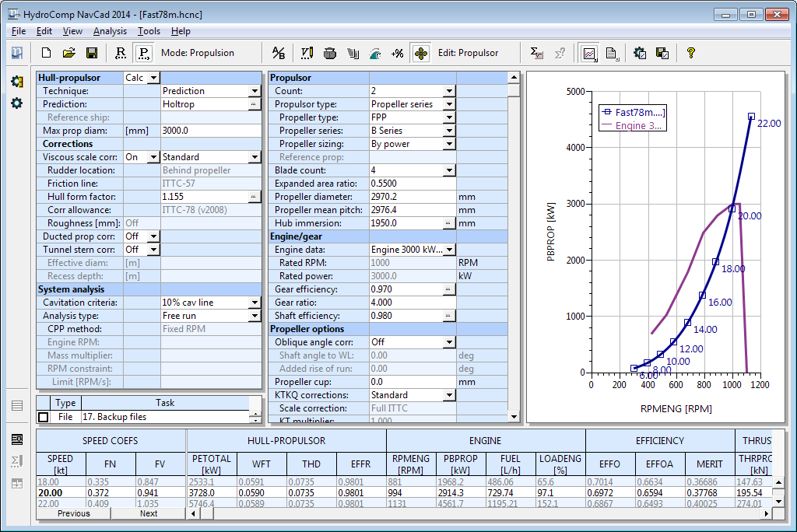Open the Blade count dropdown
Image resolution: width=797 pixels, height=532 pixels.
(x=449, y=170)
